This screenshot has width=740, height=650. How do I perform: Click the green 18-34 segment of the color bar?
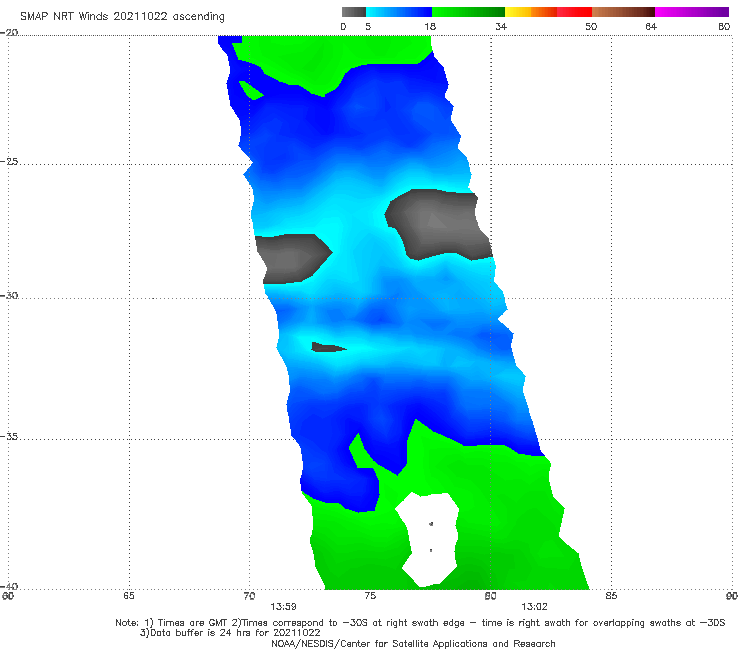pyautogui.click(x=468, y=12)
